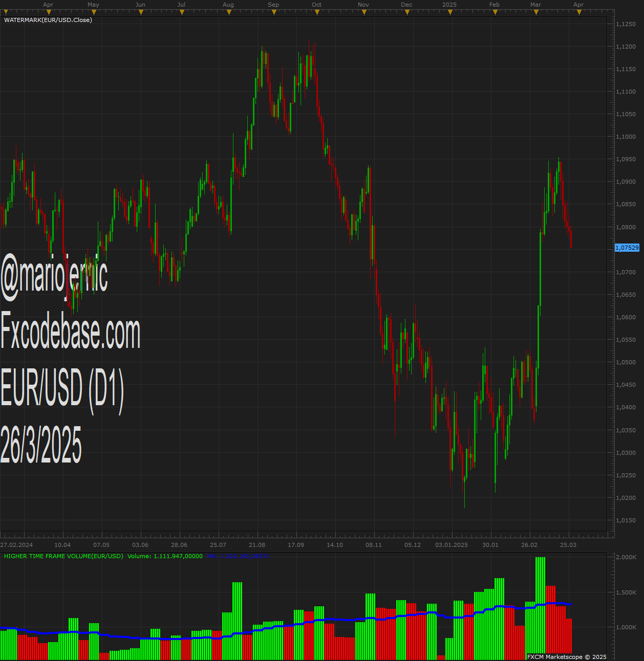Click the Nov month marker triangle
This screenshot has width=644, height=661.
point(364,12)
